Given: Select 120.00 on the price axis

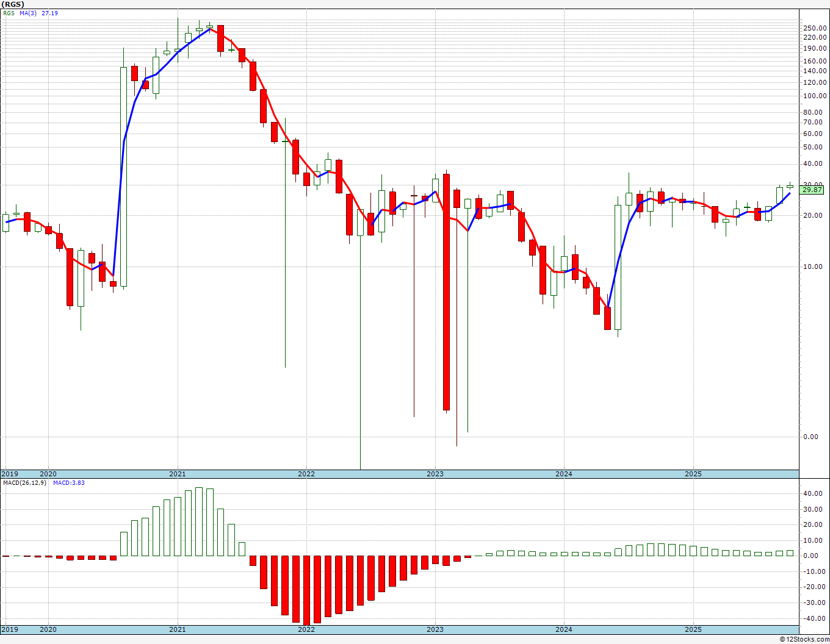Looking at the screenshot, I should 815,82.
